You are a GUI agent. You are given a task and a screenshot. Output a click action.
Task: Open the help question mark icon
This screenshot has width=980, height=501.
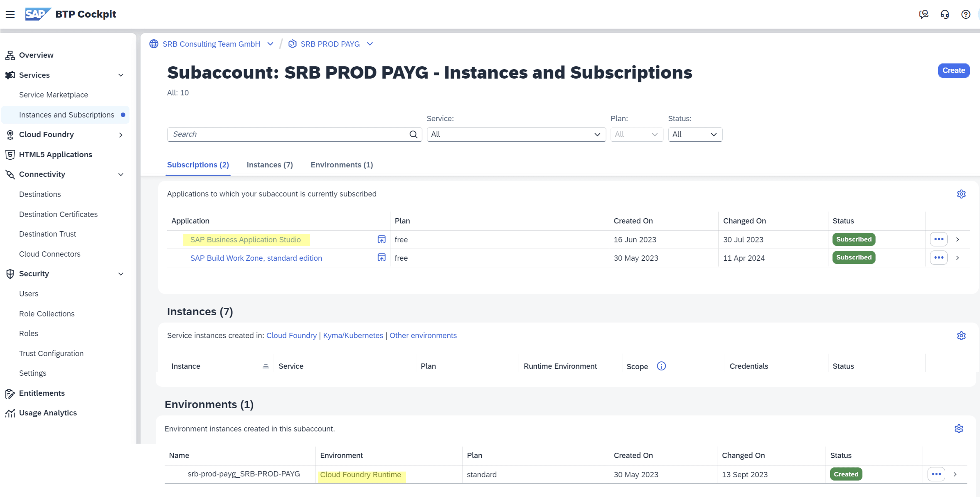[966, 14]
